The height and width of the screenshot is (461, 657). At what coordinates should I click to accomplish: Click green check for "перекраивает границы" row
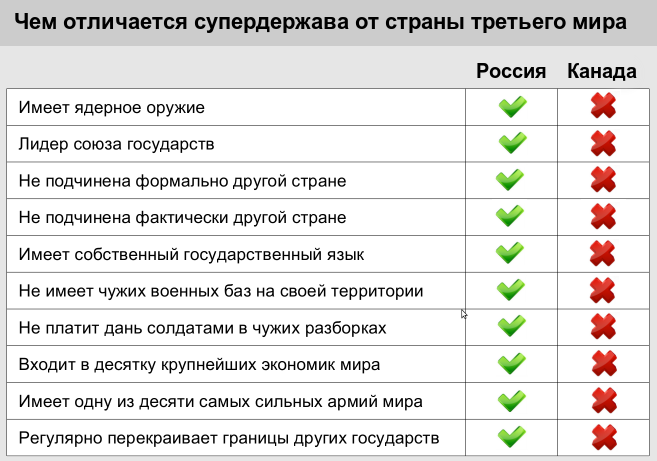point(510,437)
